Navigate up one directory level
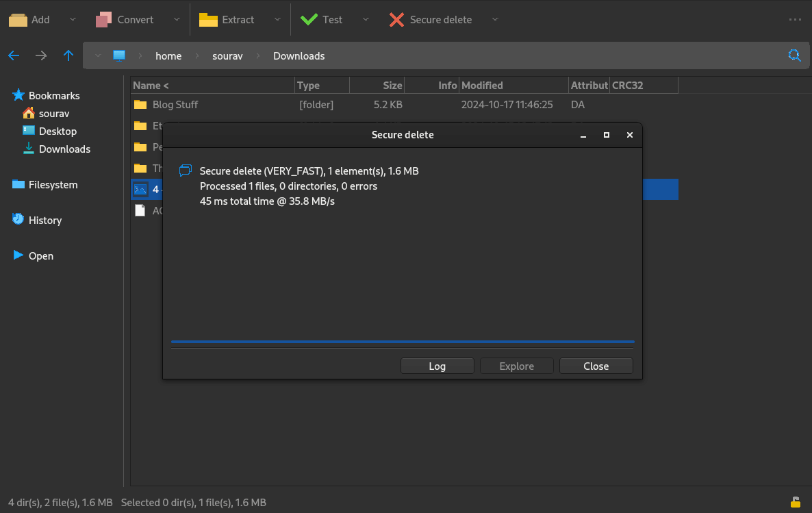This screenshot has width=812, height=513. [x=68, y=56]
